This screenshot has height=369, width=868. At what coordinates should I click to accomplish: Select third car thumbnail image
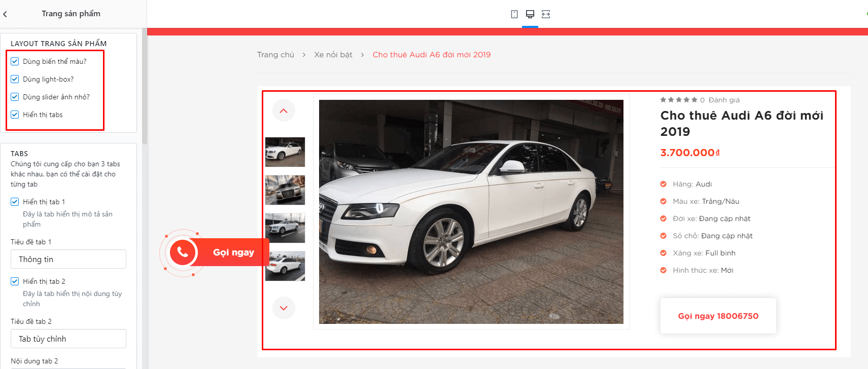tap(285, 228)
